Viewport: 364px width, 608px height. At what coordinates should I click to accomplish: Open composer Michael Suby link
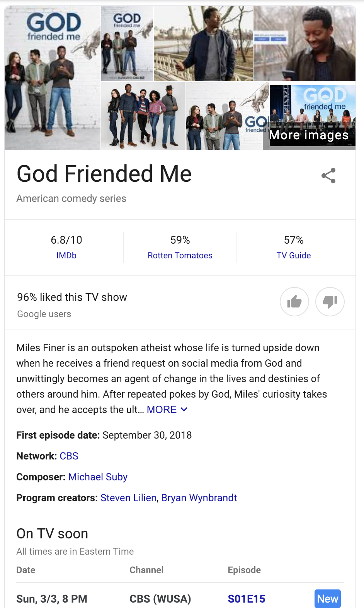[98, 477]
